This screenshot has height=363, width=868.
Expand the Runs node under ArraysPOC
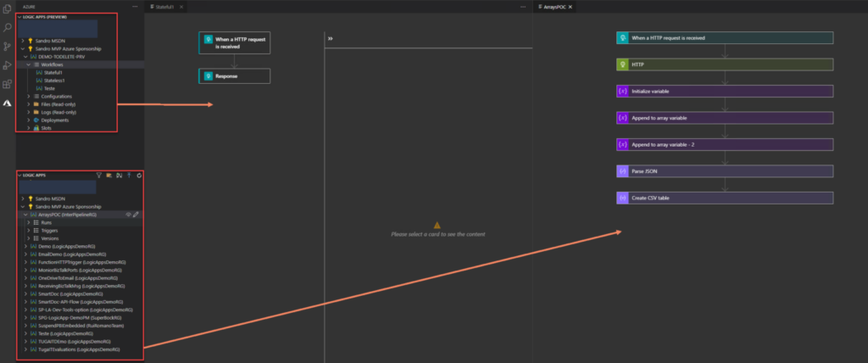[x=28, y=222]
